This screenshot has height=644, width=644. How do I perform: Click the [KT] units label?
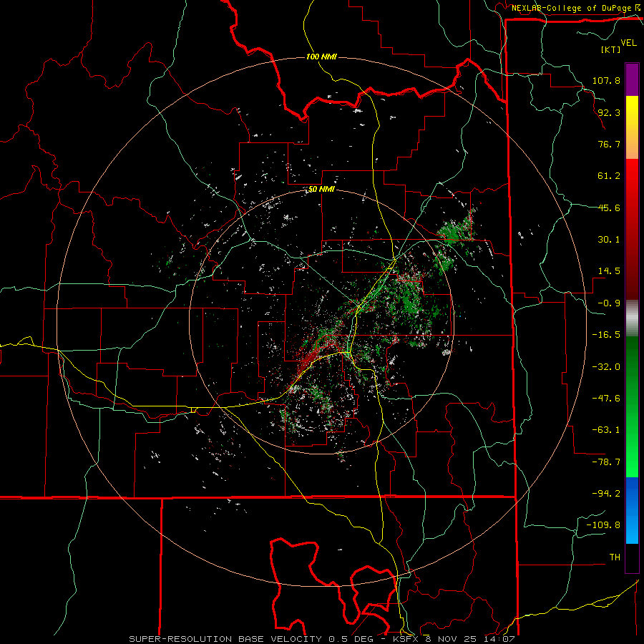pyautogui.click(x=611, y=49)
